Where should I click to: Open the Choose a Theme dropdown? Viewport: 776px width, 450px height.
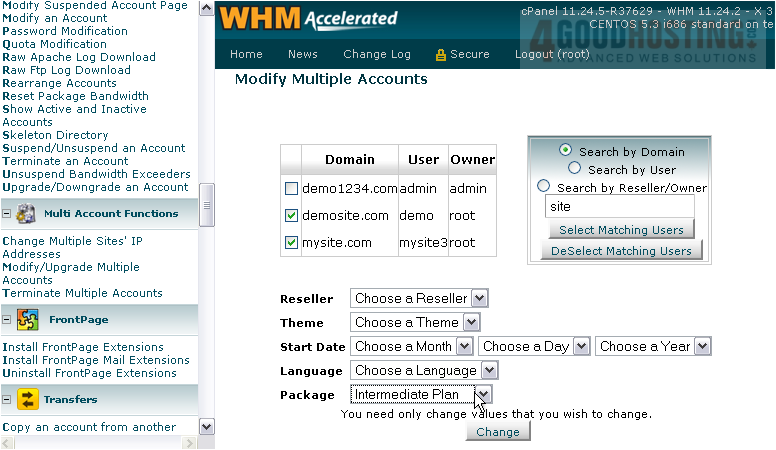click(x=415, y=322)
